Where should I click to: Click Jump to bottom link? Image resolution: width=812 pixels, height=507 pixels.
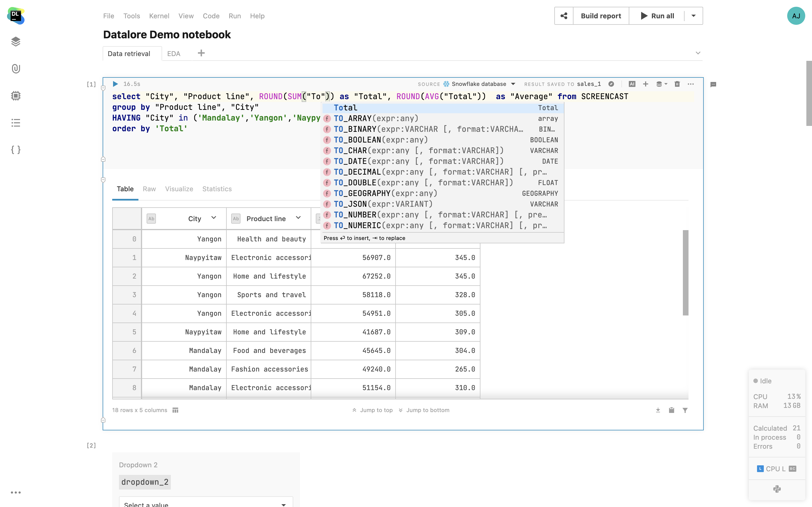click(427, 410)
